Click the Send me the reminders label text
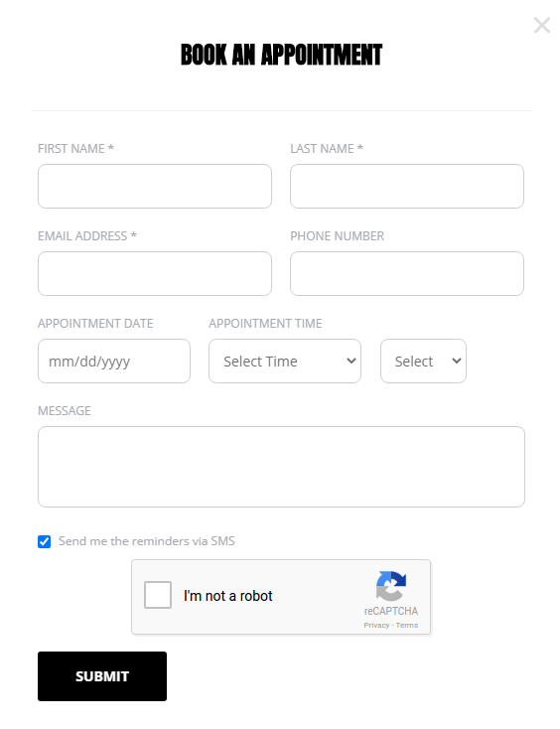 (x=146, y=541)
